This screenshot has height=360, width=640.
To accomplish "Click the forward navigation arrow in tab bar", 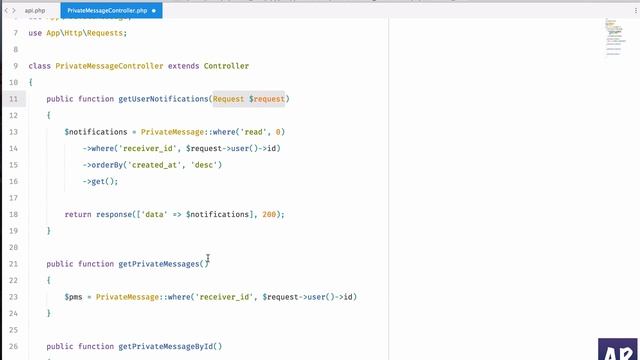I will pyautogui.click(x=13, y=11).
